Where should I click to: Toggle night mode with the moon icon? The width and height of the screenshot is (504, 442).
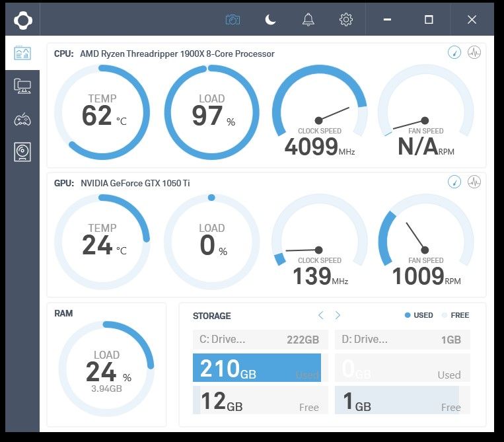pos(270,20)
